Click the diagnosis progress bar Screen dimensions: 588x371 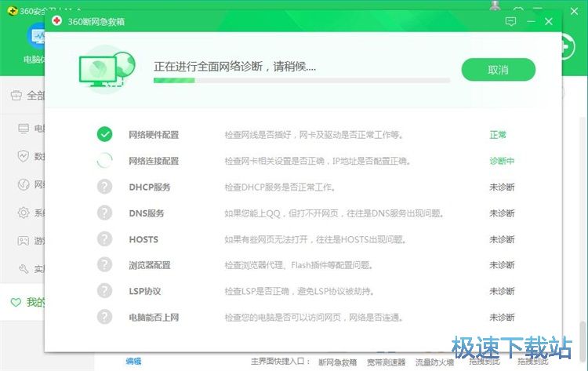point(302,80)
